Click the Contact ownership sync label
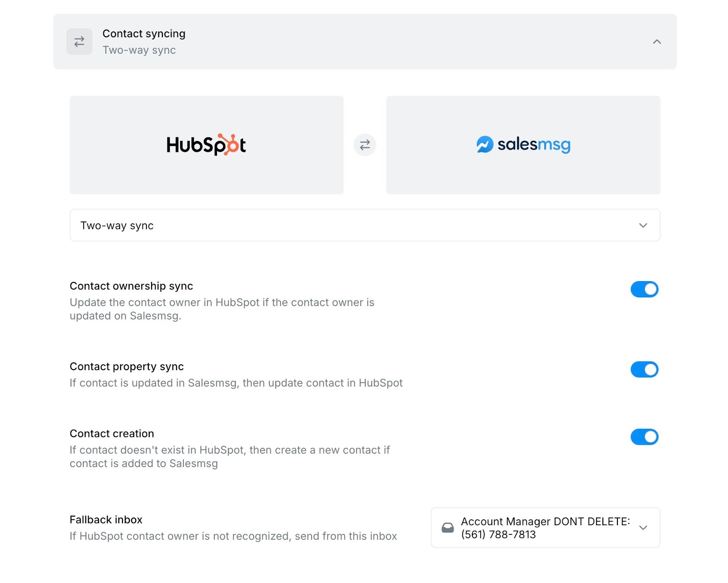 point(131,286)
